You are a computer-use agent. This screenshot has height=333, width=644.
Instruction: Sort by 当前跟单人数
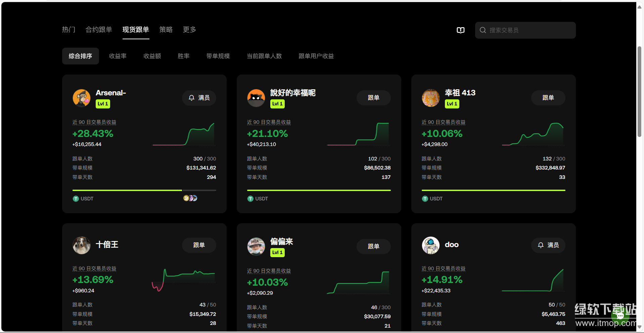(x=264, y=56)
